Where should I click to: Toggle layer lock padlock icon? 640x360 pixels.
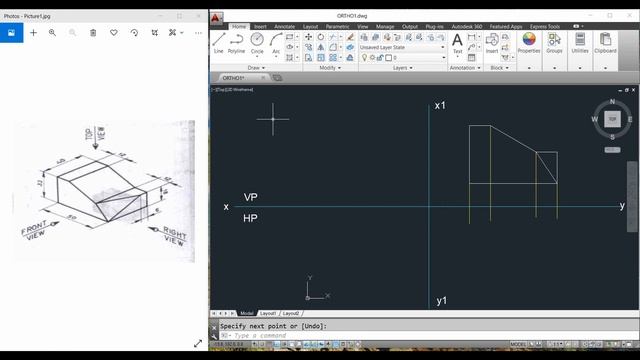[380, 58]
